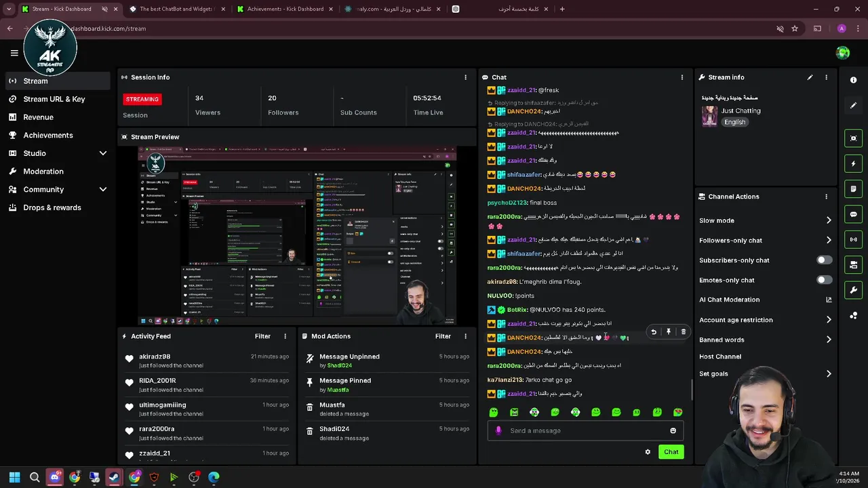This screenshot has width=868, height=488.
Task: Click the camera capture icon in right sidebar
Action: click(853, 138)
